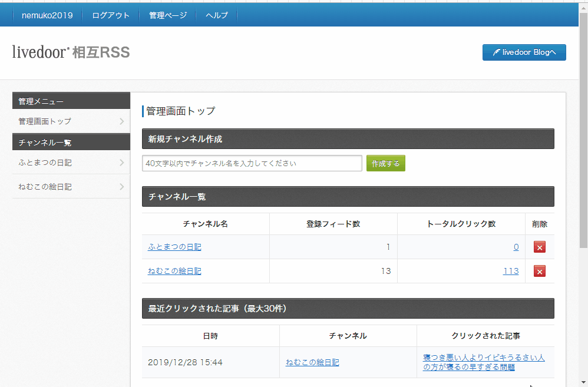Choose ログアウト in the top bar
The image size is (588, 387).
coord(111,15)
